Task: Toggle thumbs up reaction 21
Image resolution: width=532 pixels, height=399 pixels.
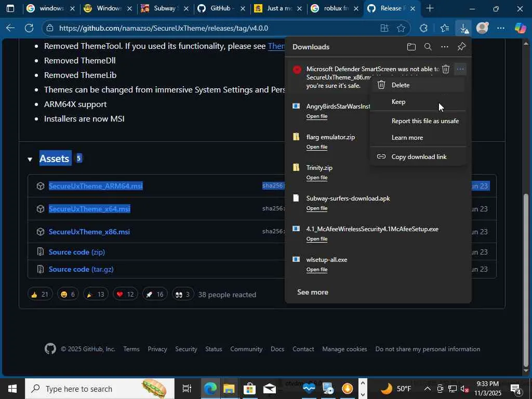Action: [40, 294]
